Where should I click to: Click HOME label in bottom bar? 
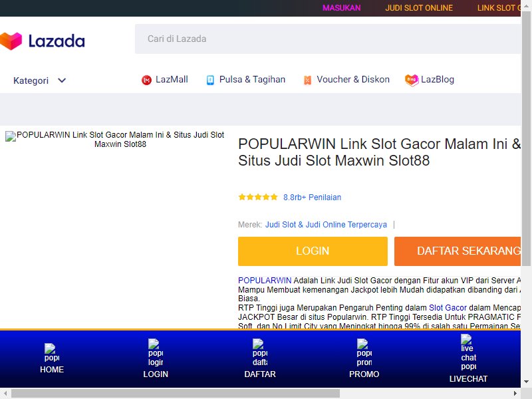(x=52, y=370)
